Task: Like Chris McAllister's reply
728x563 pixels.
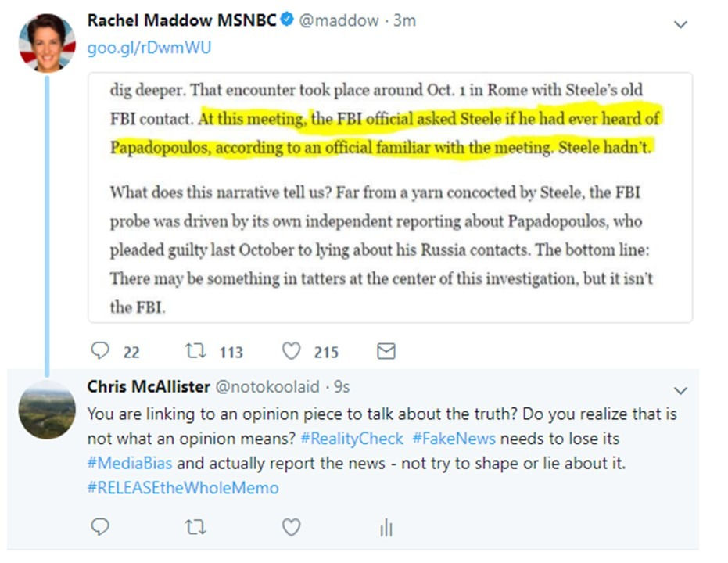Action: click(291, 528)
